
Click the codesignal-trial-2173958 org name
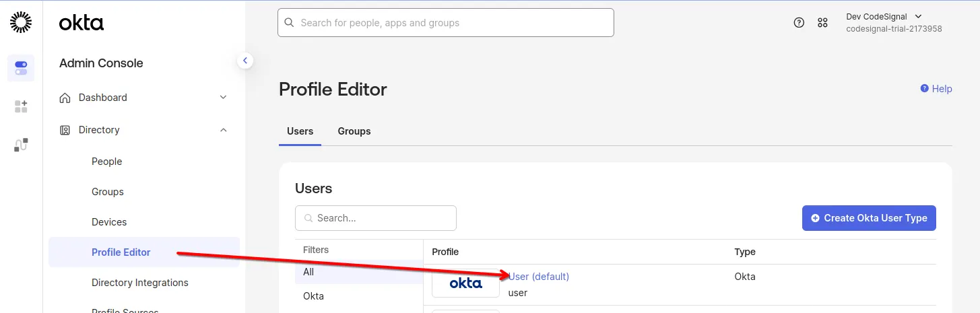tap(894, 29)
